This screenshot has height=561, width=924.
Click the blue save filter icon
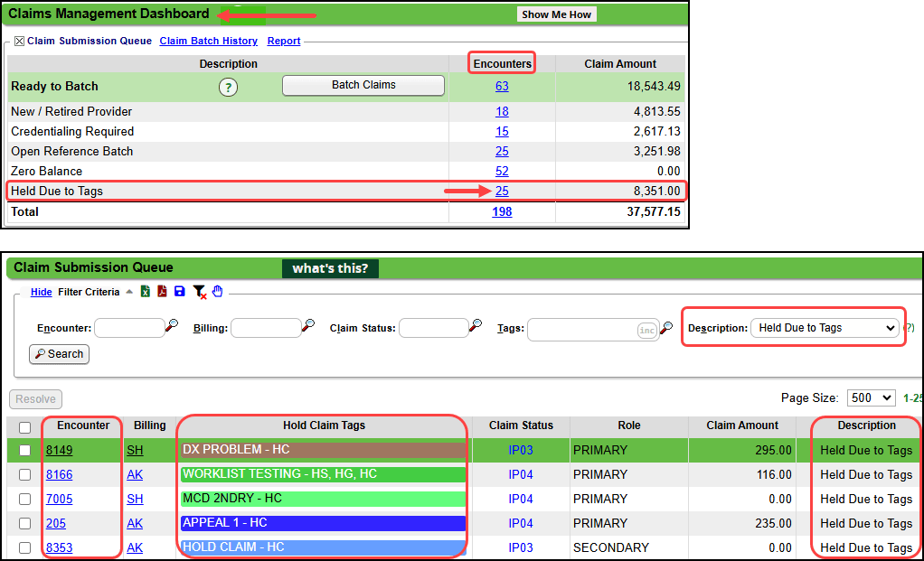tap(180, 291)
